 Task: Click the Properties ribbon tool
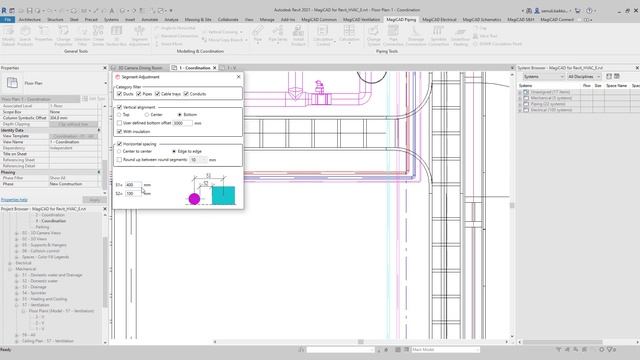pyautogui.click(x=43, y=34)
